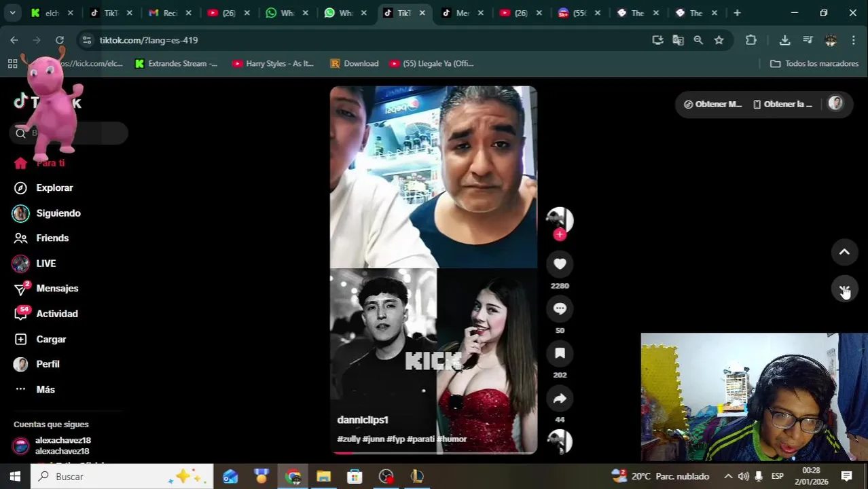Seek the video progress bar
The width and height of the screenshot is (868, 489).
[x=433, y=452]
